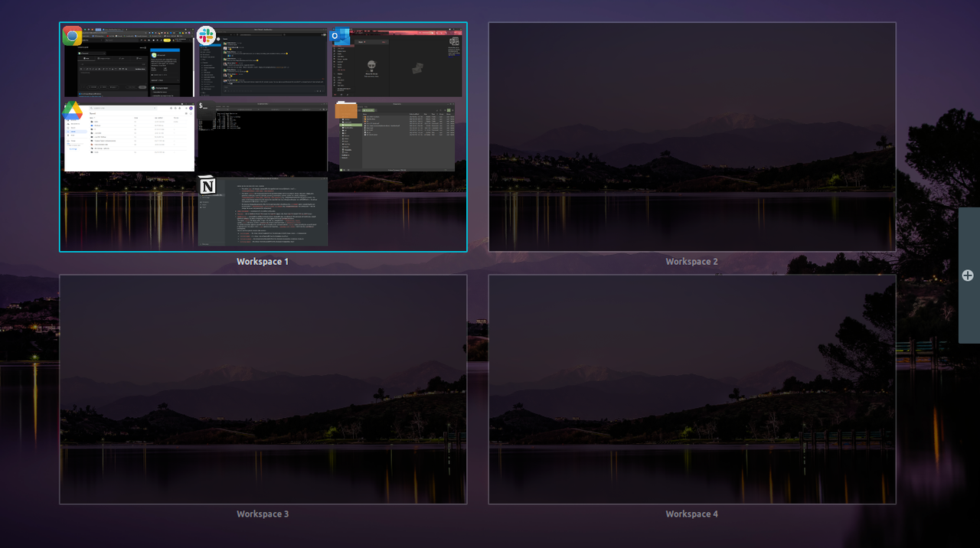Viewport: 980px width, 548px height.
Task: Add a new workspace with plus button
Action: pos(968,276)
